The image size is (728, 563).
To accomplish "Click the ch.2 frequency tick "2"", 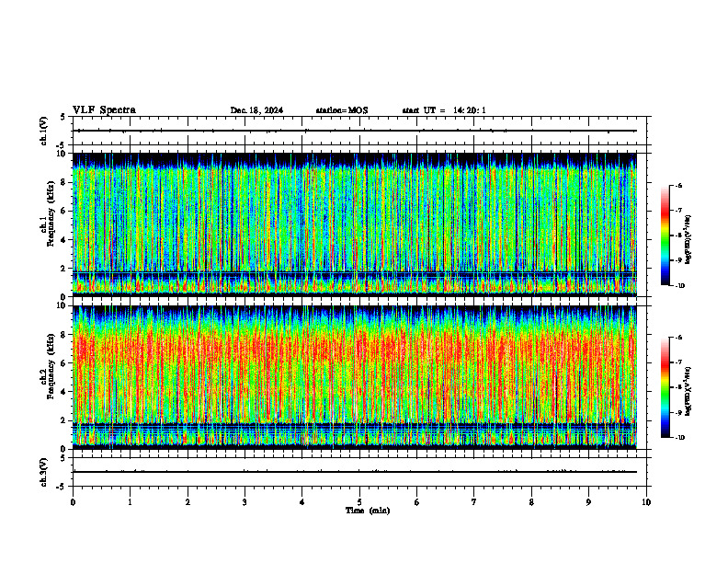I will (x=64, y=420).
